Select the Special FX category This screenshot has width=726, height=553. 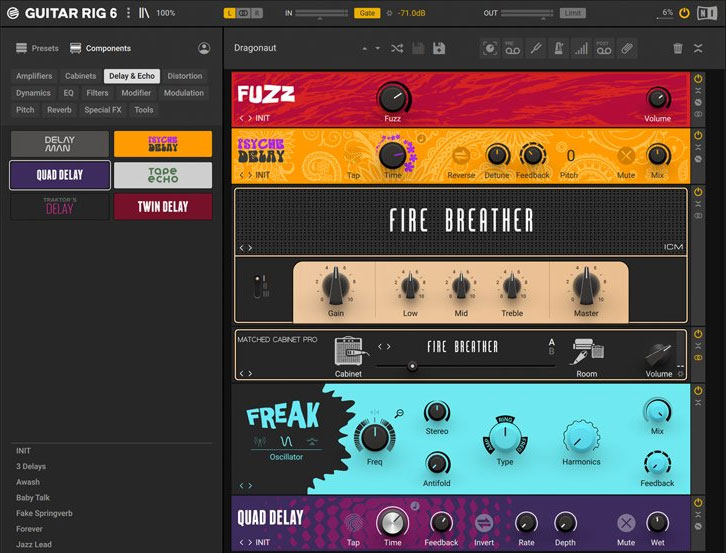pos(103,110)
